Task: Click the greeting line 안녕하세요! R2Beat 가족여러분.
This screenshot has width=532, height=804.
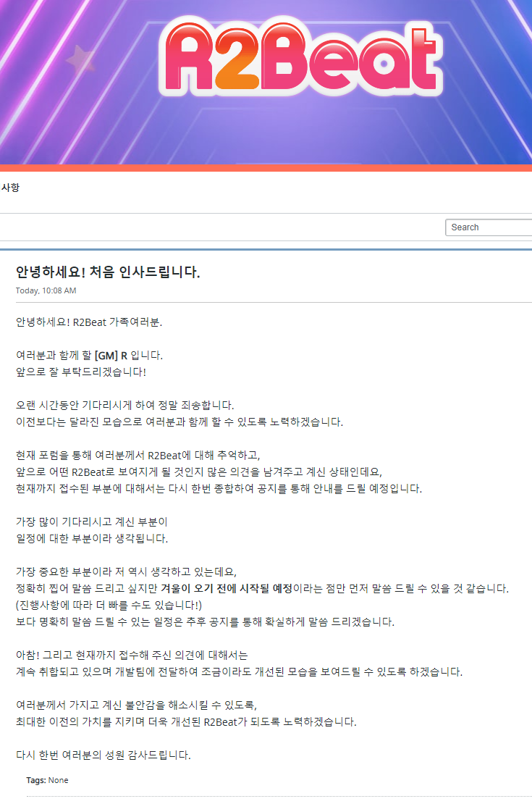Action: (x=88, y=322)
